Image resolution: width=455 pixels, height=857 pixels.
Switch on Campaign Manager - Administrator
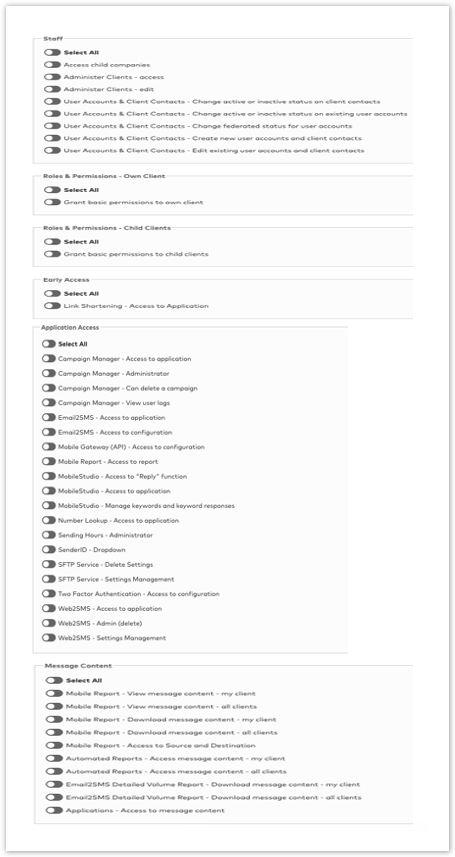click(49, 373)
